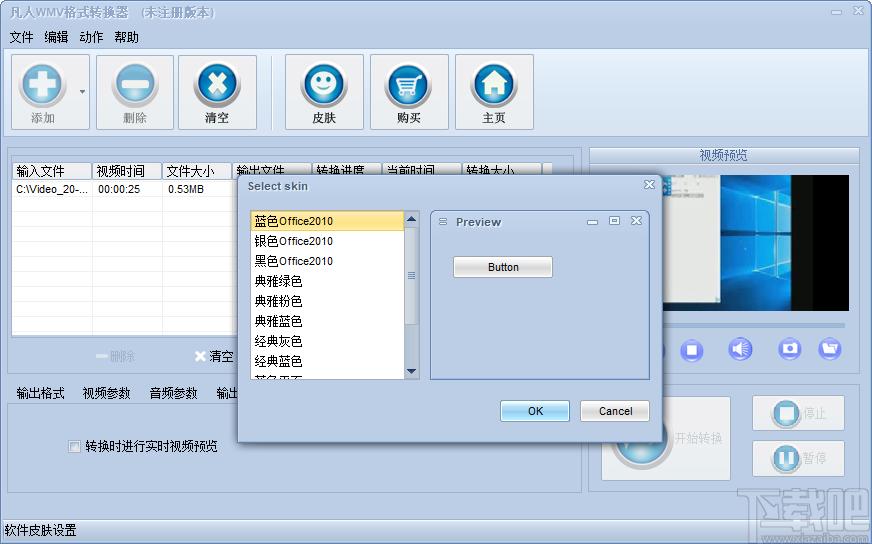Click the 文件大小 column header
Viewport: 872px width, 544px height.
[x=197, y=171]
